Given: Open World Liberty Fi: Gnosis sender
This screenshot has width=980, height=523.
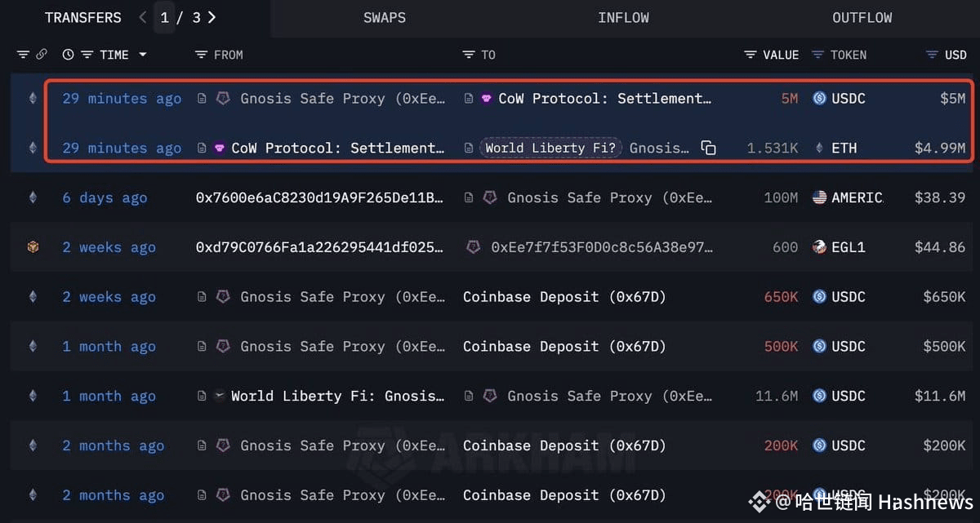Looking at the screenshot, I should pyautogui.click(x=337, y=397).
